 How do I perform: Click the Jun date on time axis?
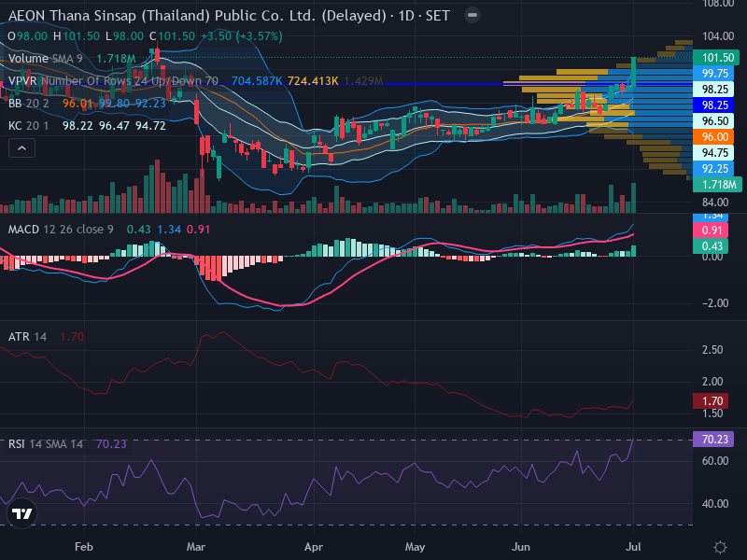pos(521,547)
